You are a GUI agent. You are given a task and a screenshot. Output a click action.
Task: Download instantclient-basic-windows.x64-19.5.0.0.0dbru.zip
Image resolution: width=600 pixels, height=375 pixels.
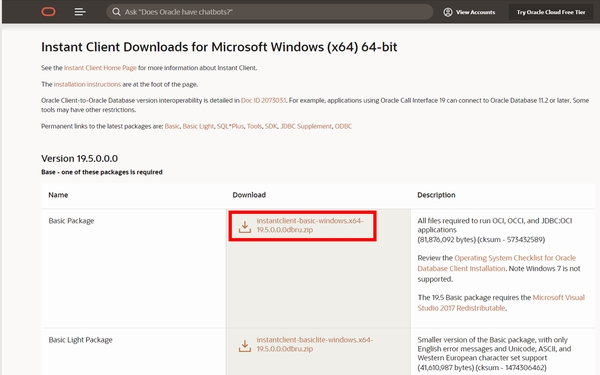point(310,225)
